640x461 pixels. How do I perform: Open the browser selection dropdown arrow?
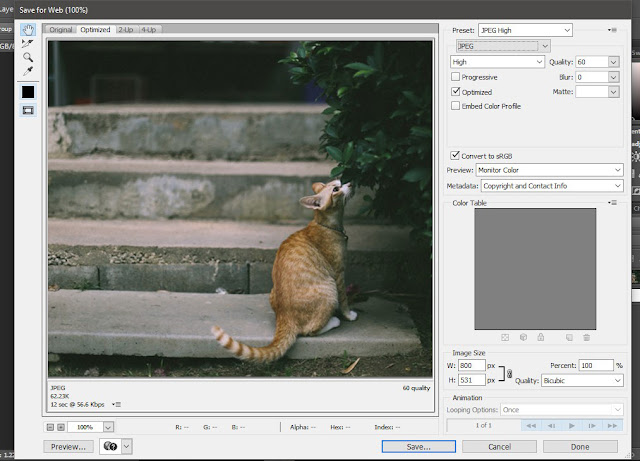(127, 446)
